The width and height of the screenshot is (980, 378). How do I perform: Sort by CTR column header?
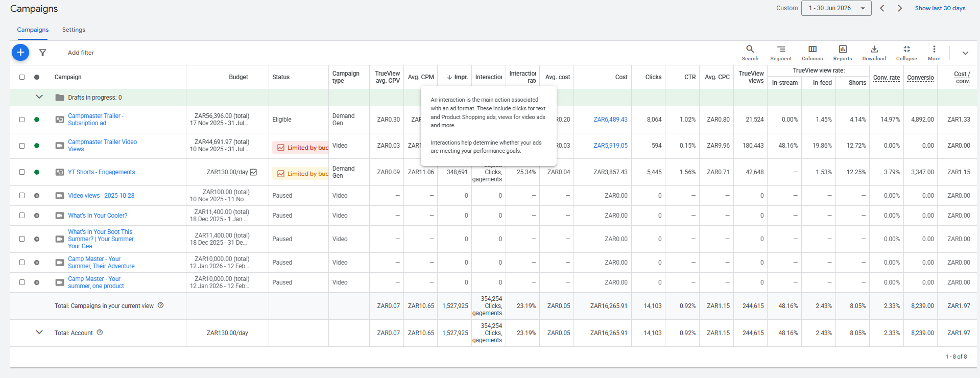(690, 77)
